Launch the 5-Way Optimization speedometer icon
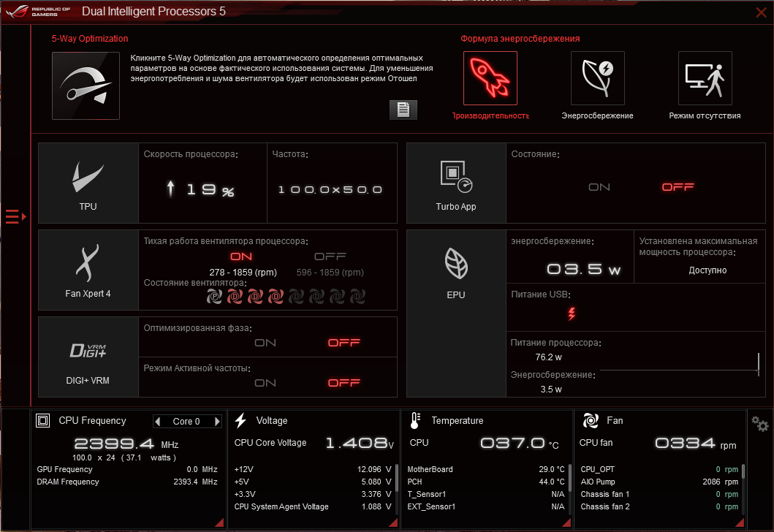 [86, 86]
